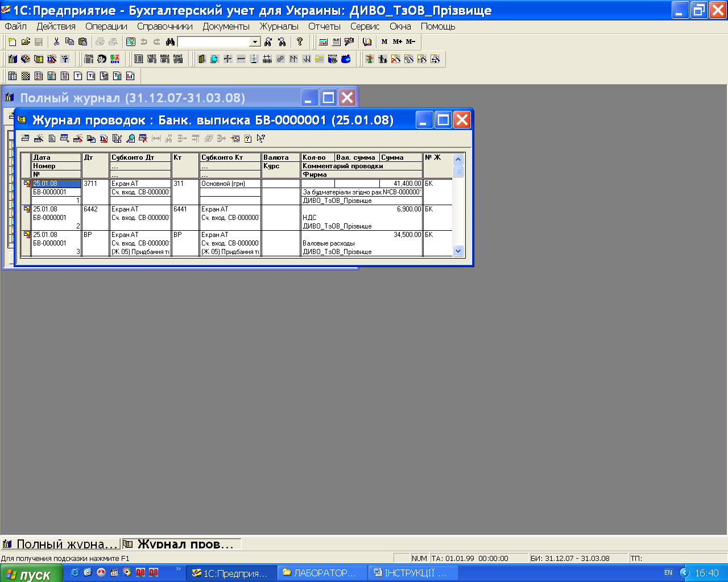This screenshot has width=728, height=582.
Task: Click the adult and child figures icon
Action: [x=383, y=59]
